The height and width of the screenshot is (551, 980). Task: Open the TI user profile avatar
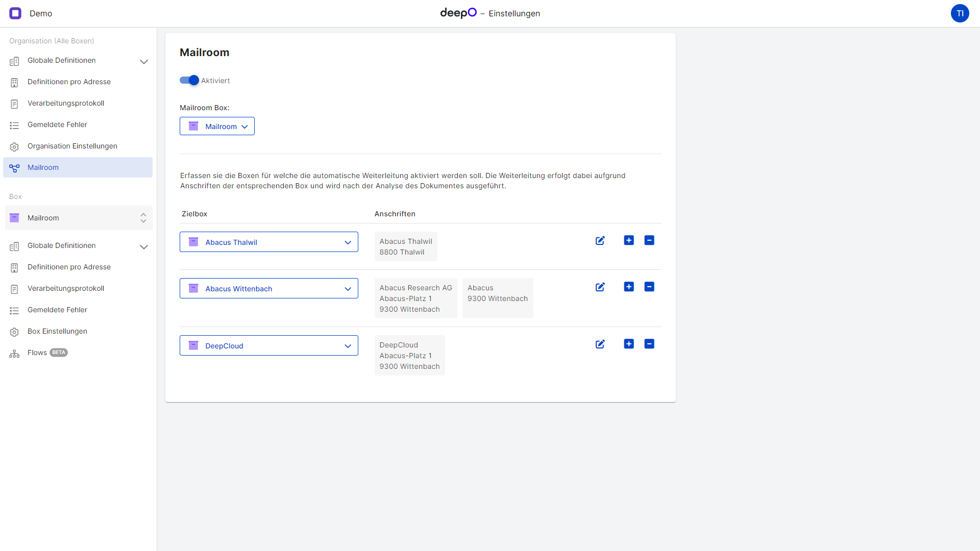click(x=960, y=13)
